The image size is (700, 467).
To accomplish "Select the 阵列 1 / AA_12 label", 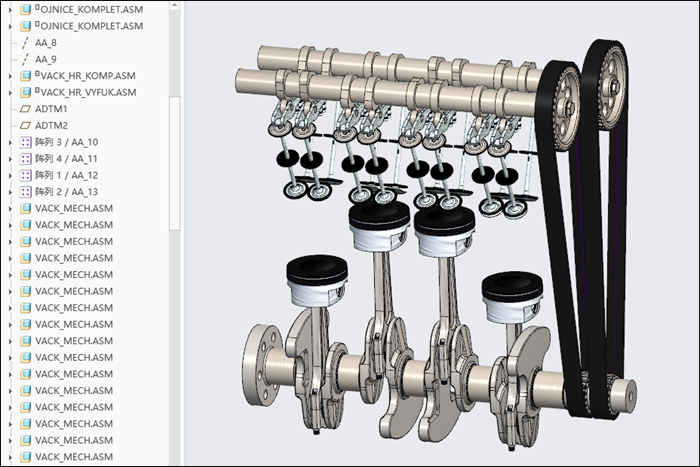I will pos(67,175).
